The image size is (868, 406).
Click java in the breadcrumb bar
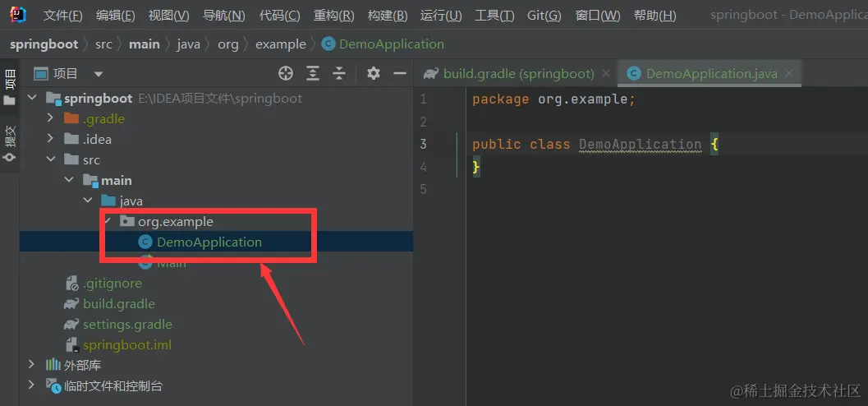coord(189,44)
